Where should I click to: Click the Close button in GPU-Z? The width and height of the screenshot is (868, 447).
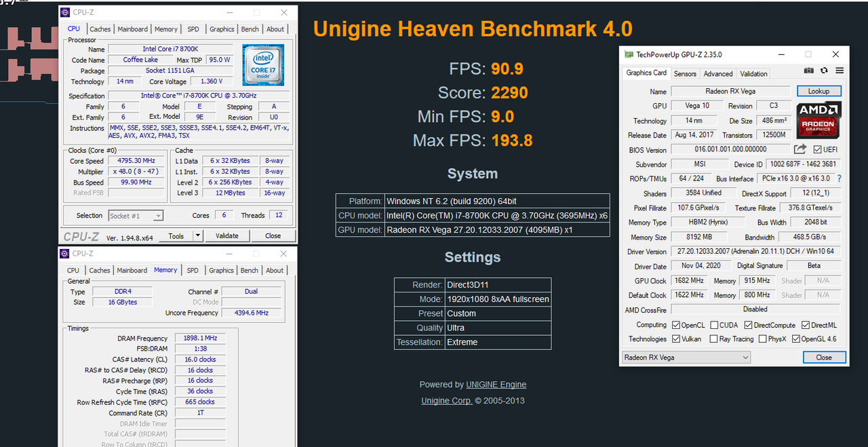click(x=824, y=357)
